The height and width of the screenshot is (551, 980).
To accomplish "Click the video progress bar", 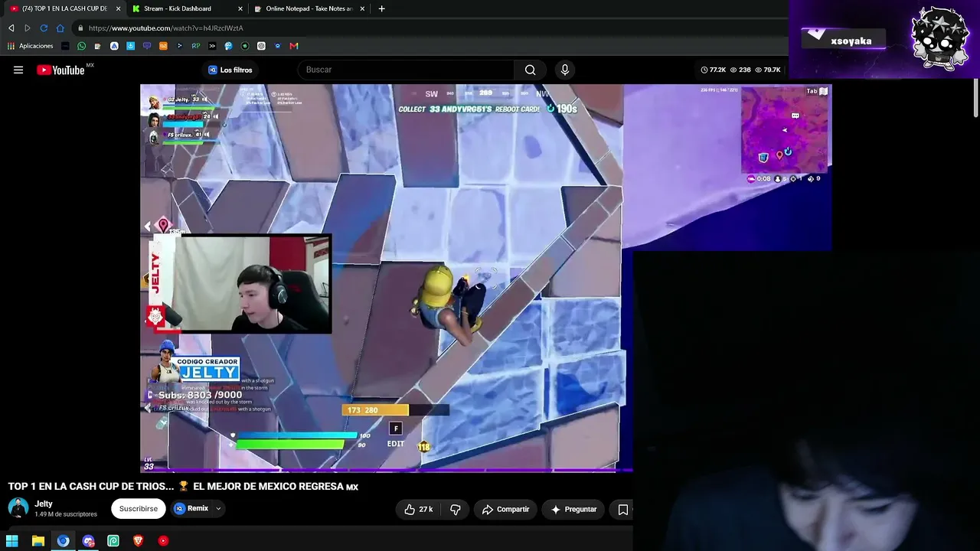I will click(x=387, y=470).
